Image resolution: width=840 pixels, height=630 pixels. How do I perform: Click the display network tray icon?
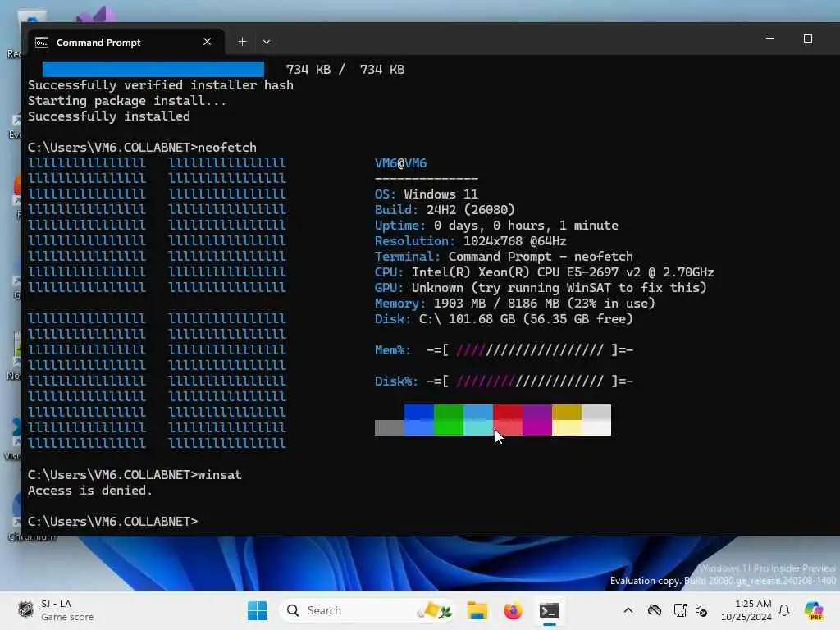click(x=680, y=610)
